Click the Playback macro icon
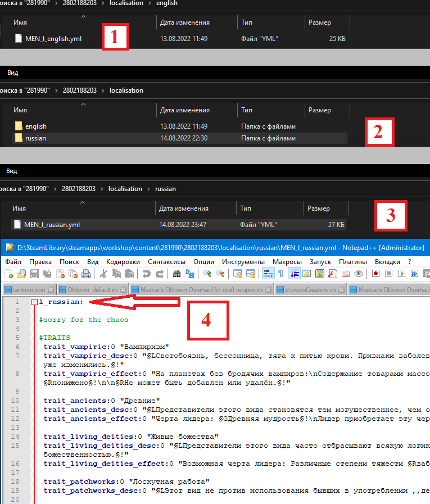This screenshot has height=504, width=430. 401,274
